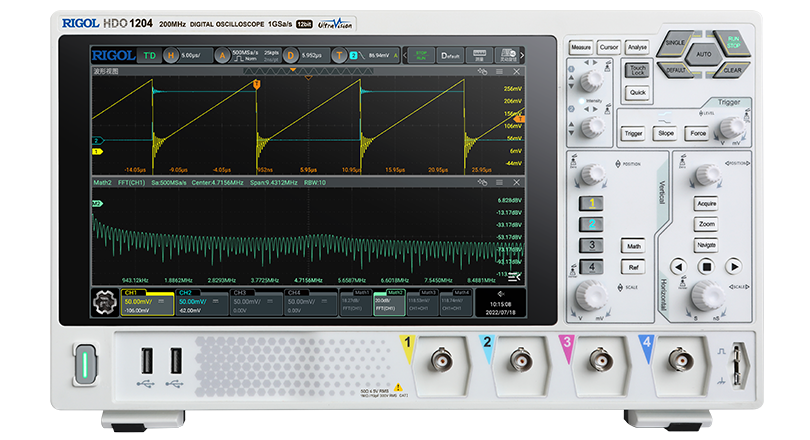Tap the on-screen STOP/RUN toolbar button
Image resolution: width=810 pixels, height=440 pixels.
(x=421, y=55)
